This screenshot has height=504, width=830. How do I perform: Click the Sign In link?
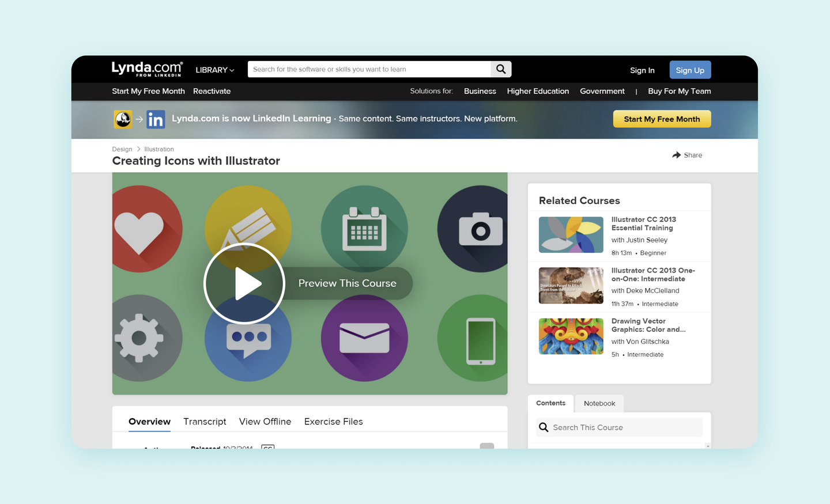point(642,70)
